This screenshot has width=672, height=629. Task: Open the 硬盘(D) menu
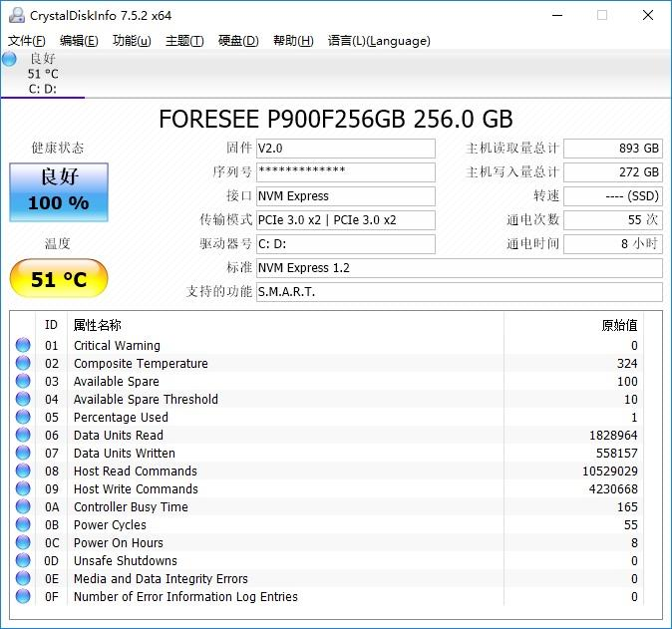coord(238,41)
